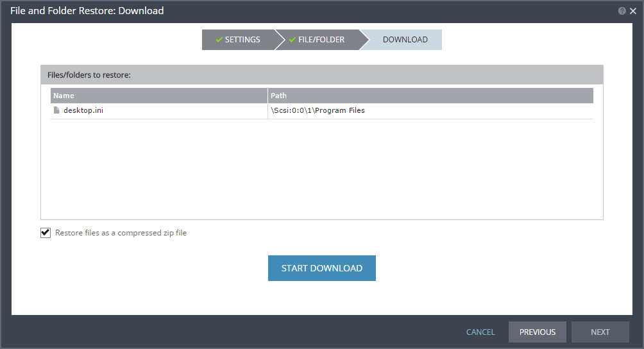This screenshot has width=644, height=349.
Task: Click the Restore files as compressed zip label
Action: click(121, 233)
